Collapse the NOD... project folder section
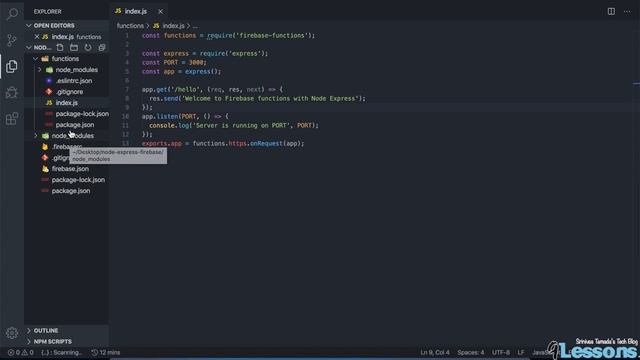The image size is (640, 360). pos(29,47)
